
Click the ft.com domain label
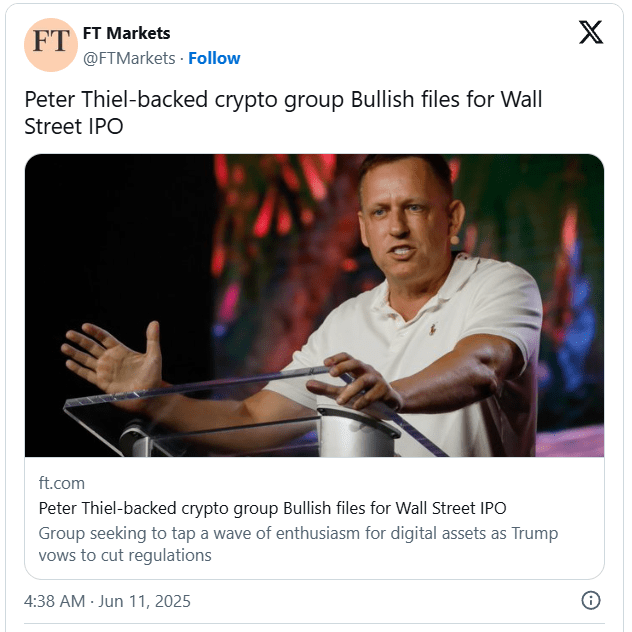pyautogui.click(x=61, y=483)
